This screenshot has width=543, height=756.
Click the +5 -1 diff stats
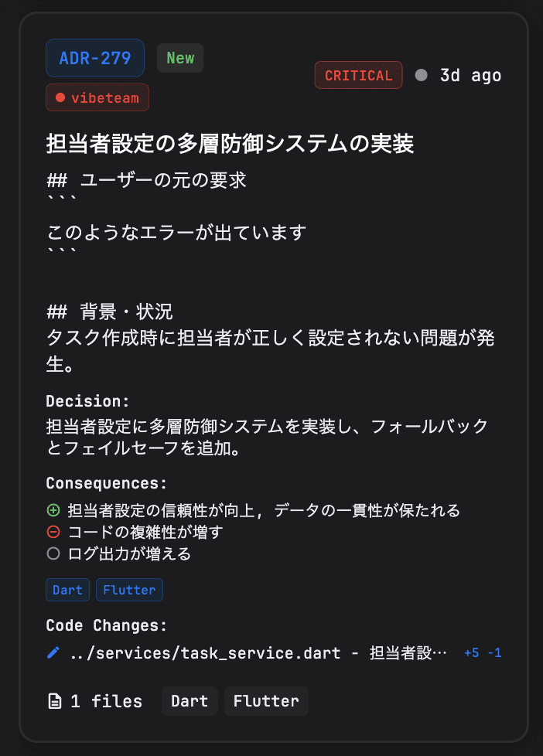coord(483,653)
